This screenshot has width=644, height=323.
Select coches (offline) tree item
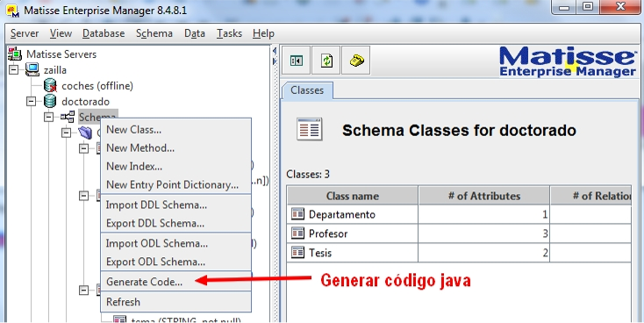click(97, 86)
